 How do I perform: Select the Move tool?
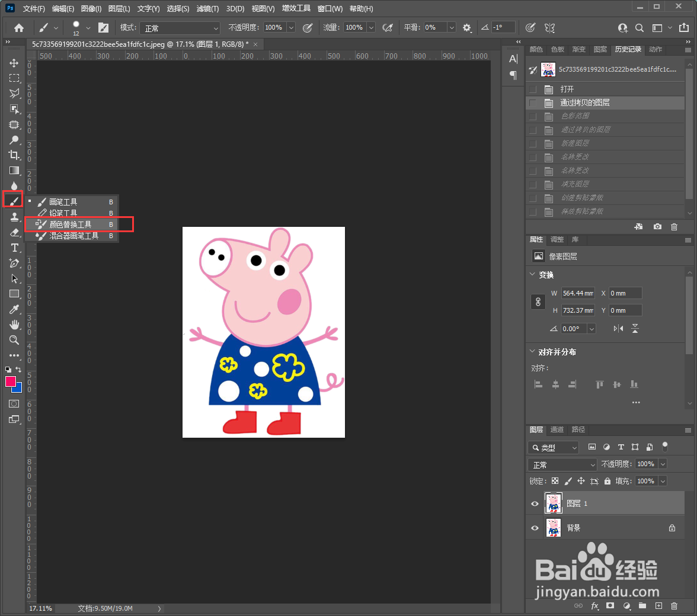tap(14, 63)
